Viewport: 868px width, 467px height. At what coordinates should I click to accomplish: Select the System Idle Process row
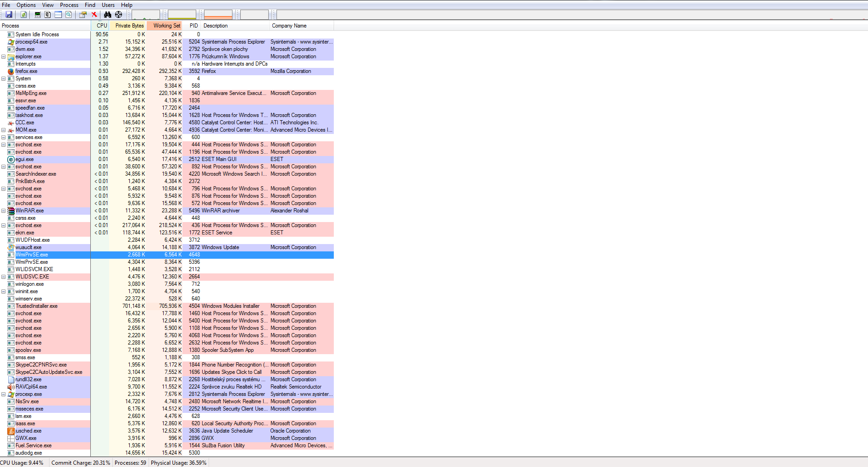click(167, 34)
